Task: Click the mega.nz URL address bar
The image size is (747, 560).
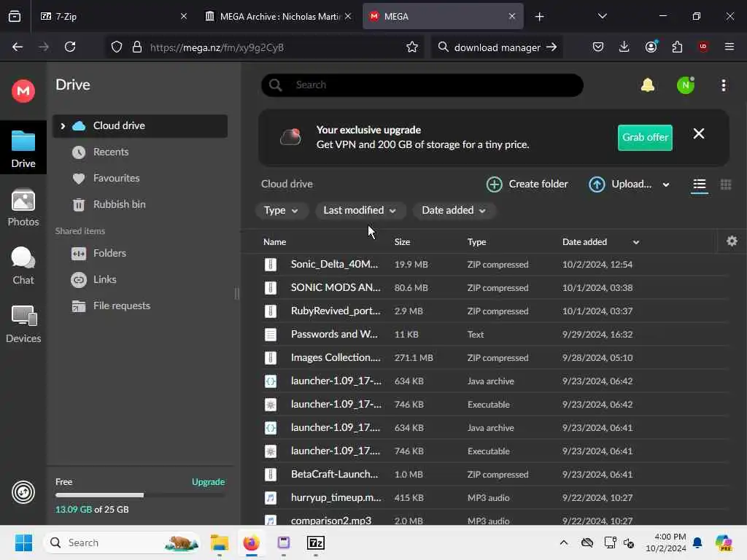Action: coord(265,47)
